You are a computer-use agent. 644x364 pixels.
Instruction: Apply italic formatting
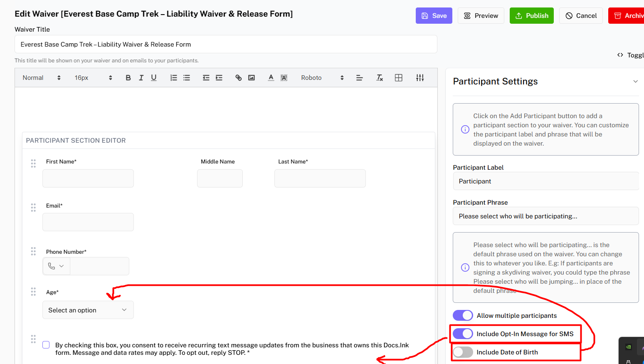141,78
